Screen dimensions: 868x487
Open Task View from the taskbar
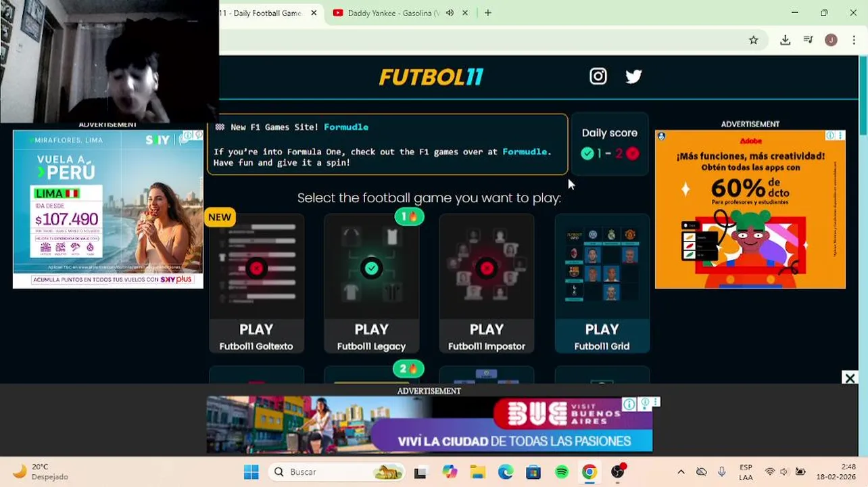click(420, 472)
